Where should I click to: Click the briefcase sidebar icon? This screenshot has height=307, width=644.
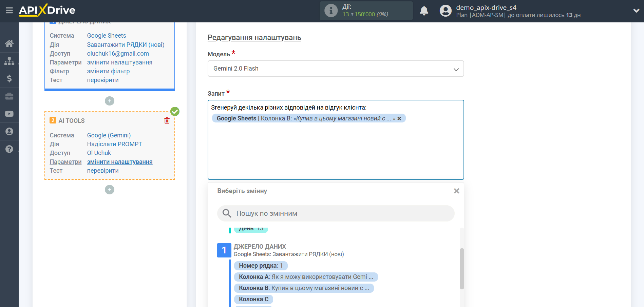(x=9, y=96)
